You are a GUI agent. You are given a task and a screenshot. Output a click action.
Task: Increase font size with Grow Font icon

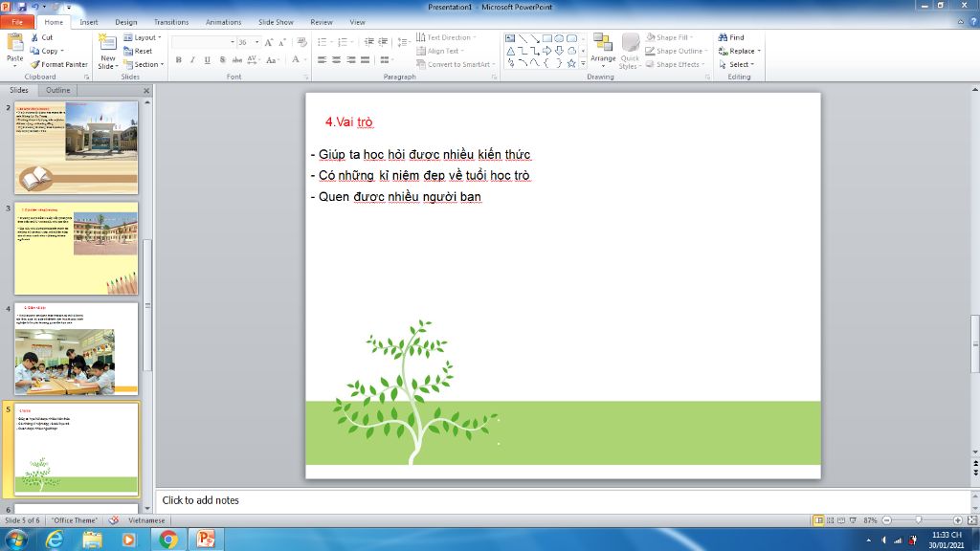(x=268, y=42)
